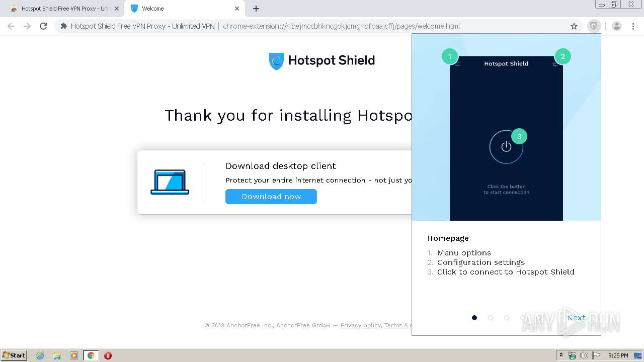The image size is (644, 362).
Task: Click the 'Configuration settings' list item
Action: pyautogui.click(x=481, y=262)
